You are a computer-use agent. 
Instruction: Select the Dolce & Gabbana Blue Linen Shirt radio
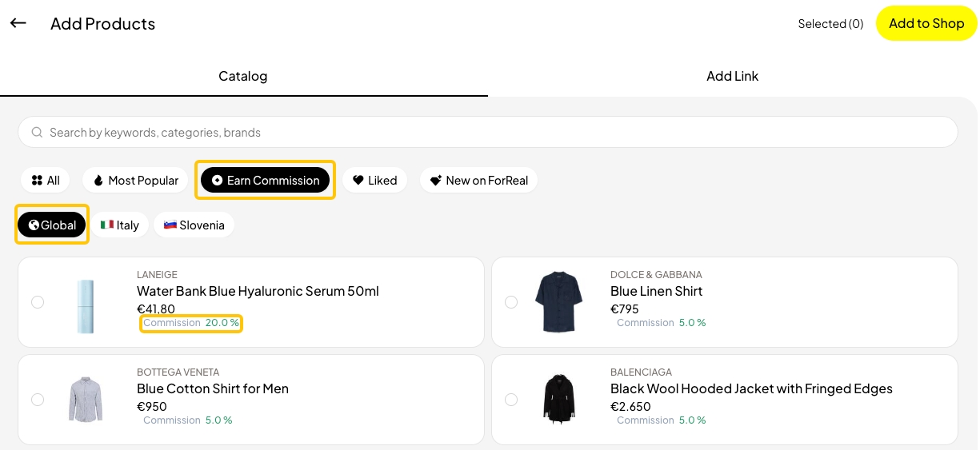[511, 302]
